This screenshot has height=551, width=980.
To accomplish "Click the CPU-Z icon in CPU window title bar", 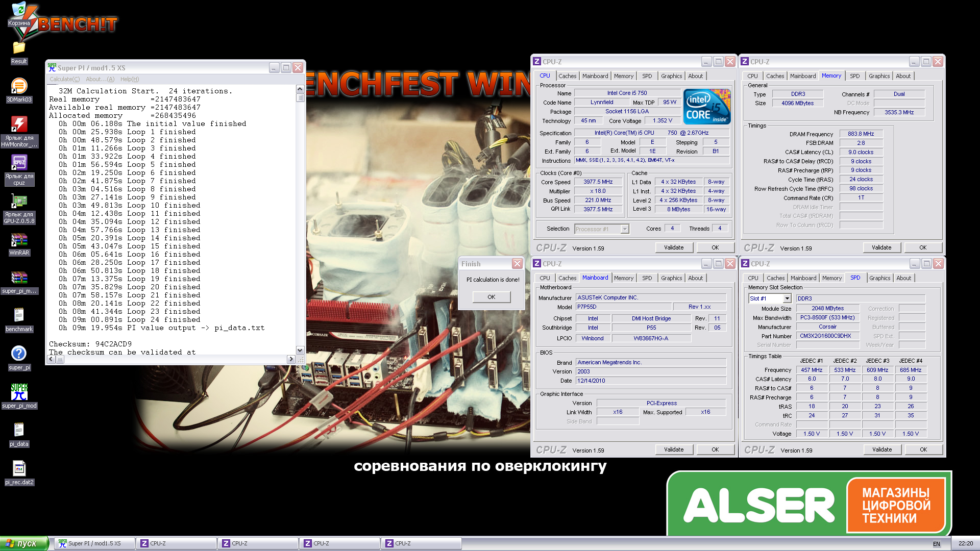I will [537, 62].
